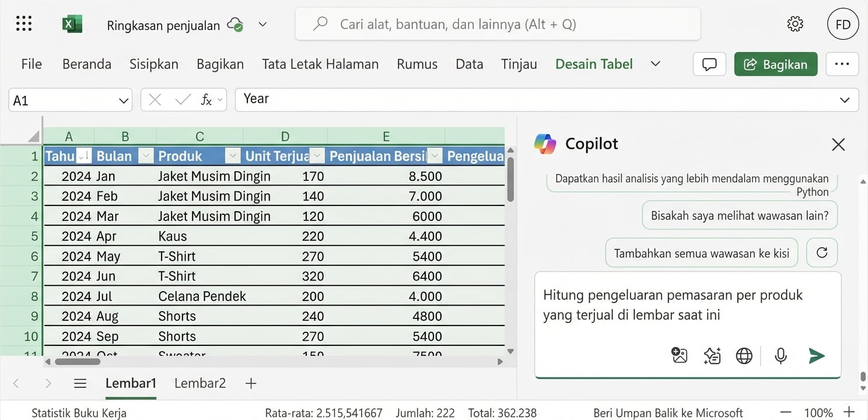The width and height of the screenshot is (868, 420).
Task: Click the refresh suggestions icon in Copilot
Action: [822, 253]
